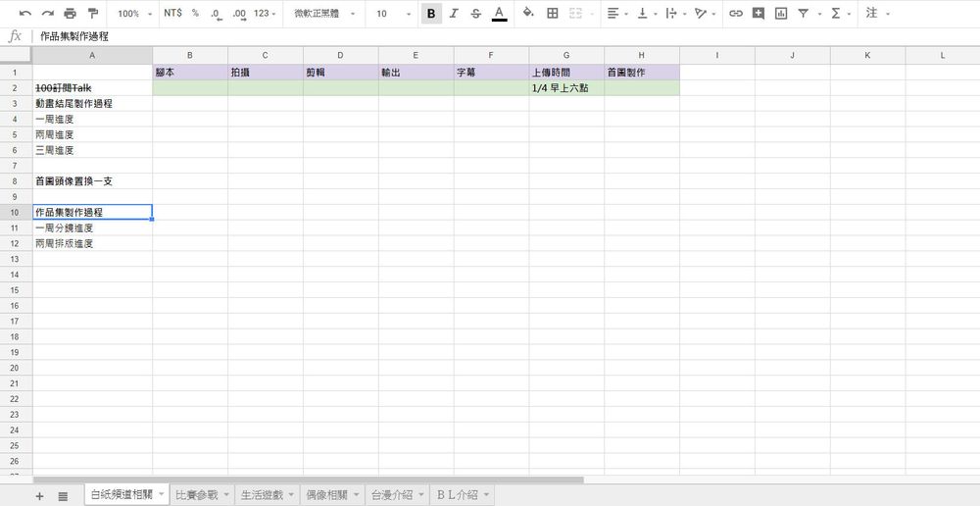Insert a link using link icon
980x506 pixels.
click(735, 14)
